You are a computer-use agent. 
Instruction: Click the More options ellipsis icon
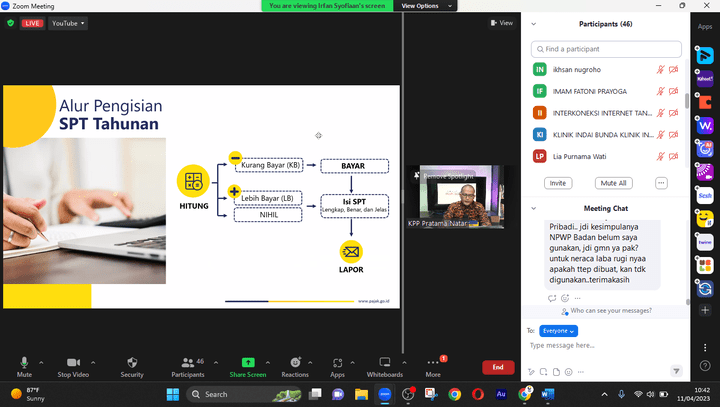point(432,363)
